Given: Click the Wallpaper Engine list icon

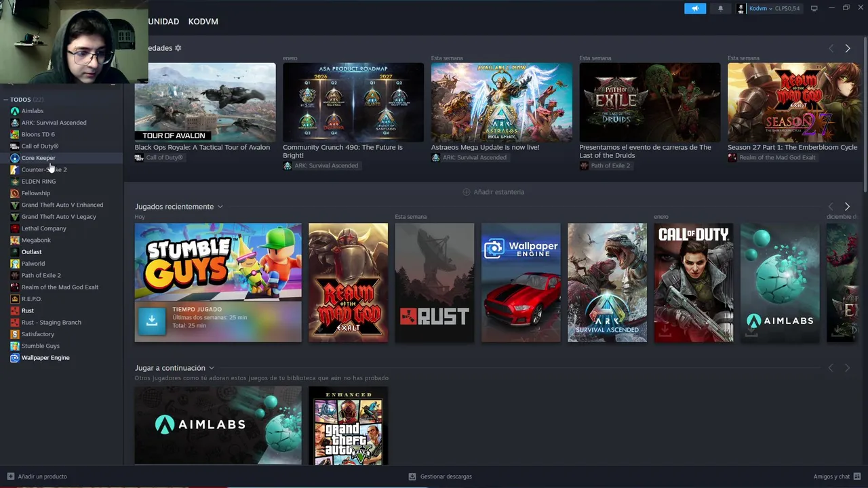Looking at the screenshot, I should tap(15, 358).
